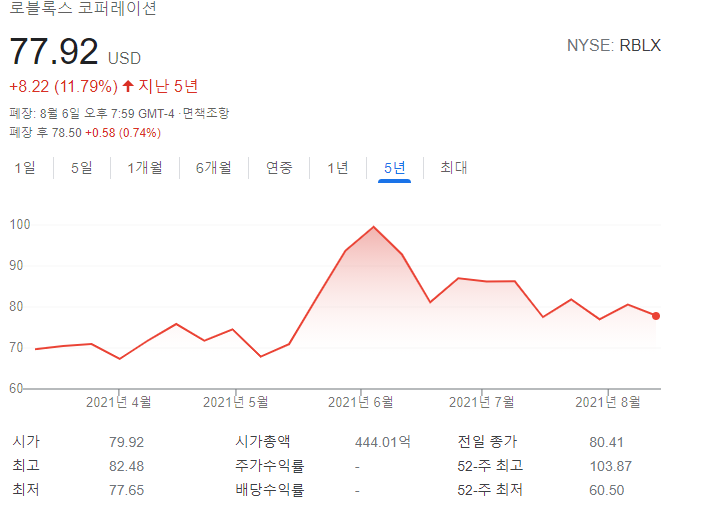Click the 70 y-axis label
The image size is (705, 514).
(16, 348)
